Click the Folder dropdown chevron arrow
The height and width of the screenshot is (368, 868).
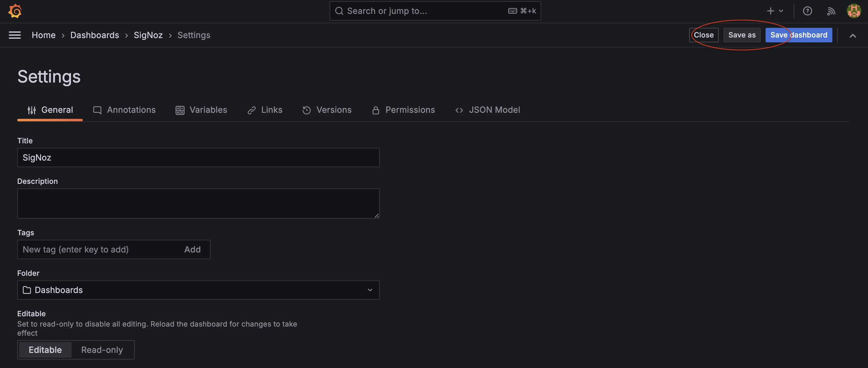370,290
